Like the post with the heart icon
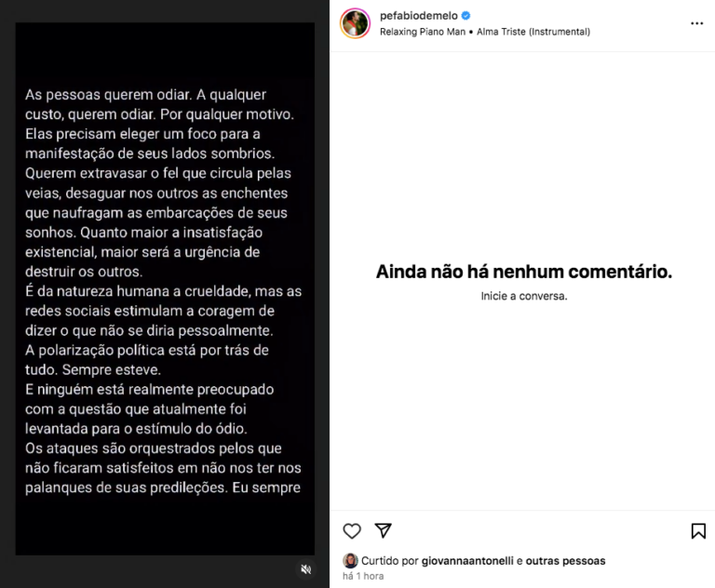The width and height of the screenshot is (715, 588). click(x=352, y=531)
